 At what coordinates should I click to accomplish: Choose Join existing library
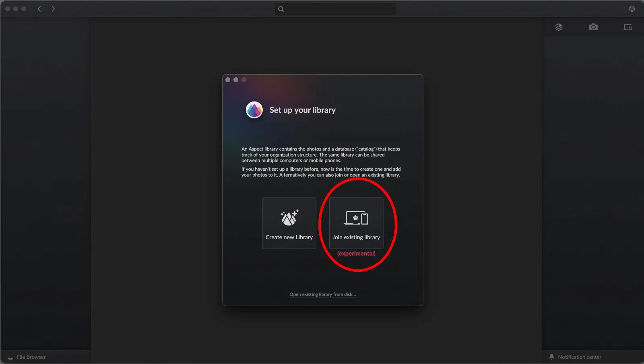click(x=356, y=223)
